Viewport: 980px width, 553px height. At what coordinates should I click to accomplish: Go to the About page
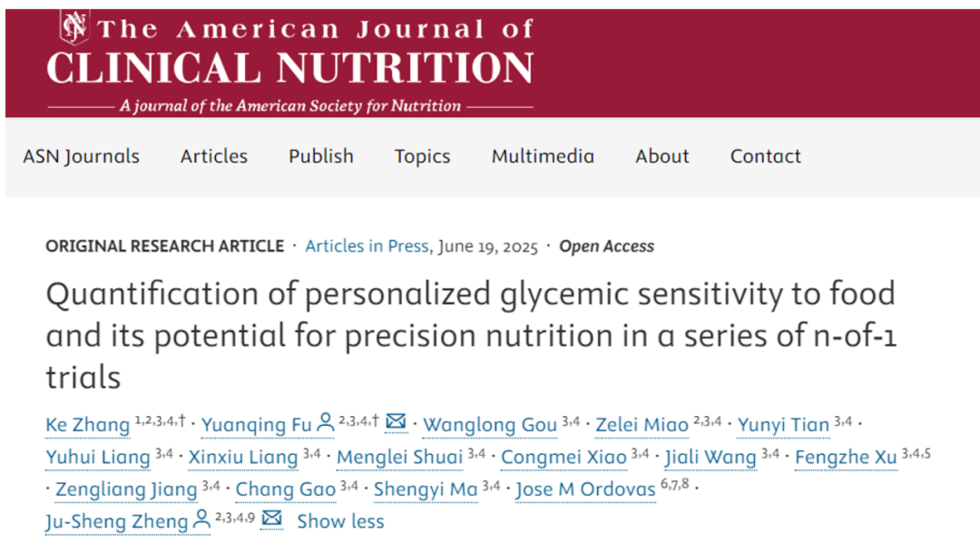(x=662, y=156)
